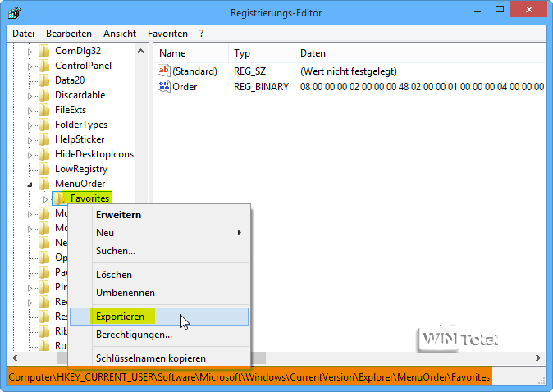This screenshot has width=553, height=392.
Task: Select the ControlPanel tree entry
Action: [x=83, y=66]
